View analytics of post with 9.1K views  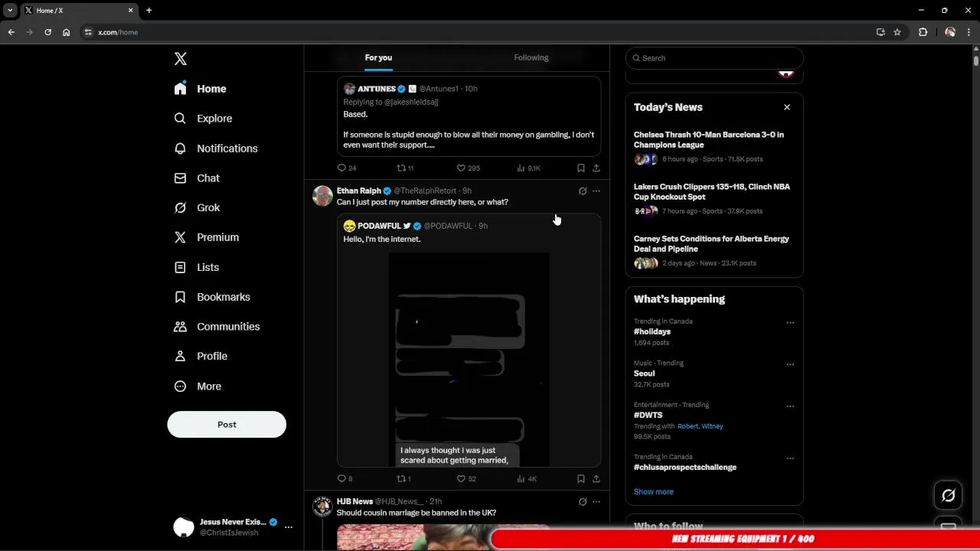tap(528, 168)
